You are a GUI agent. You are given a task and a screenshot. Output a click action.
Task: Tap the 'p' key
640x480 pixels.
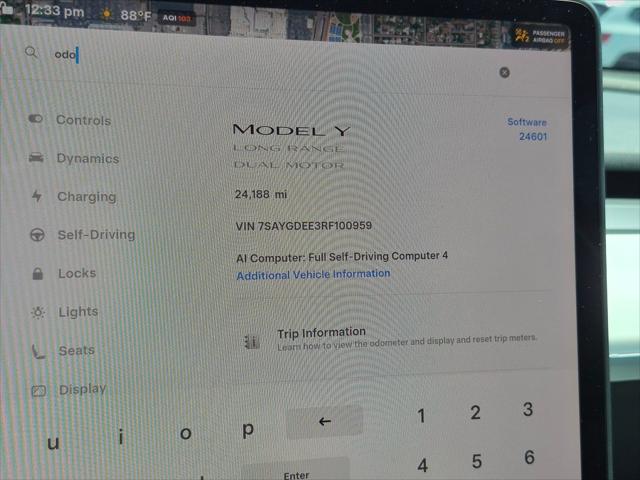coord(248,430)
